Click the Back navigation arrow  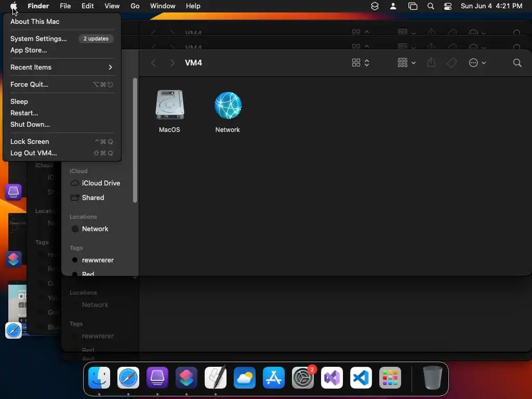pos(153,63)
